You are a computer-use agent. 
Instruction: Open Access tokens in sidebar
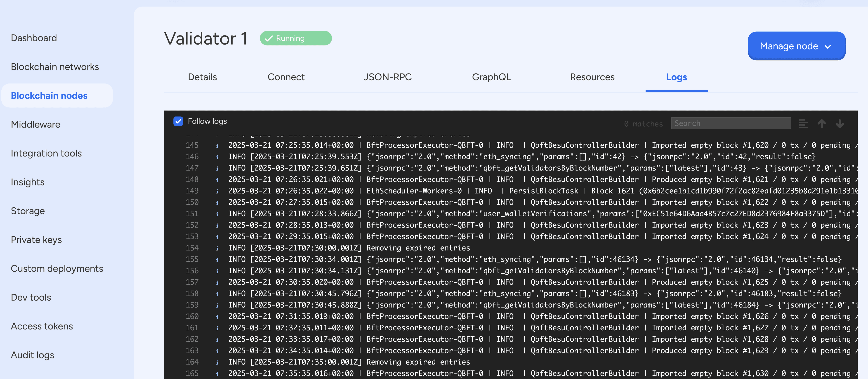(x=42, y=326)
